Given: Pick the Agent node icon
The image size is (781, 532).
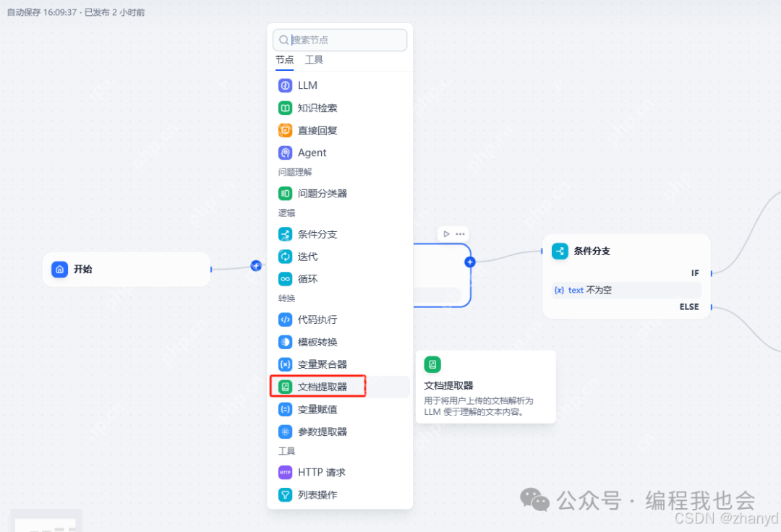Looking at the screenshot, I should click(285, 153).
